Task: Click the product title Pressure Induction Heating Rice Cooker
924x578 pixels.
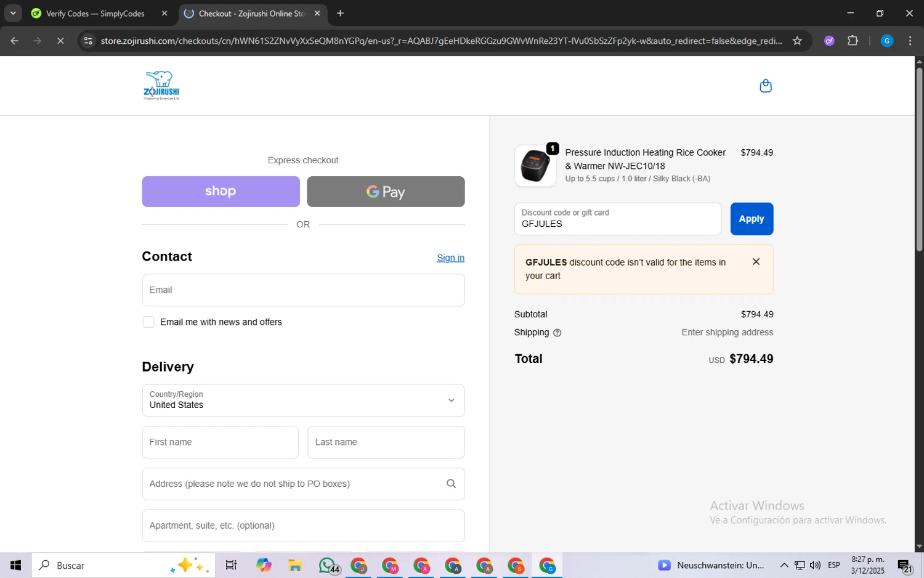Action: 645,159
